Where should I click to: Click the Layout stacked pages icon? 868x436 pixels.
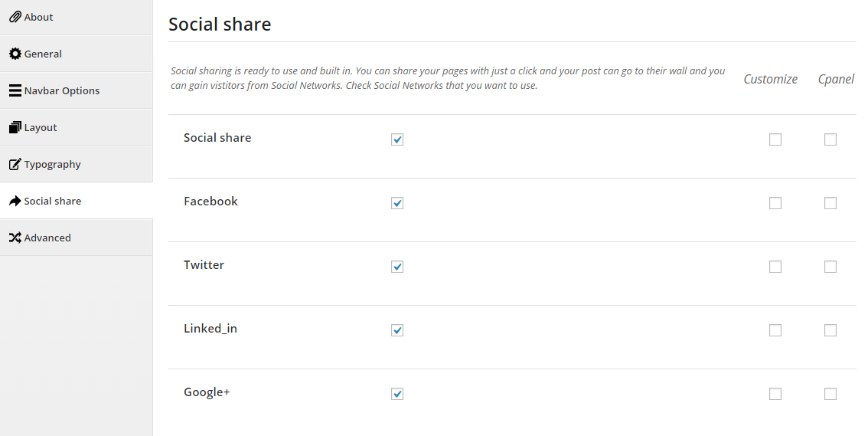[15, 127]
